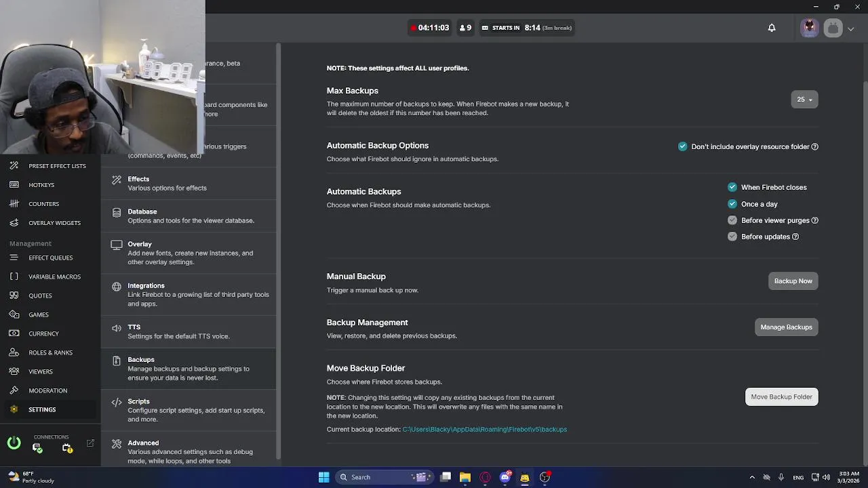
Task: Open the Overlay settings category
Action: tap(189, 253)
